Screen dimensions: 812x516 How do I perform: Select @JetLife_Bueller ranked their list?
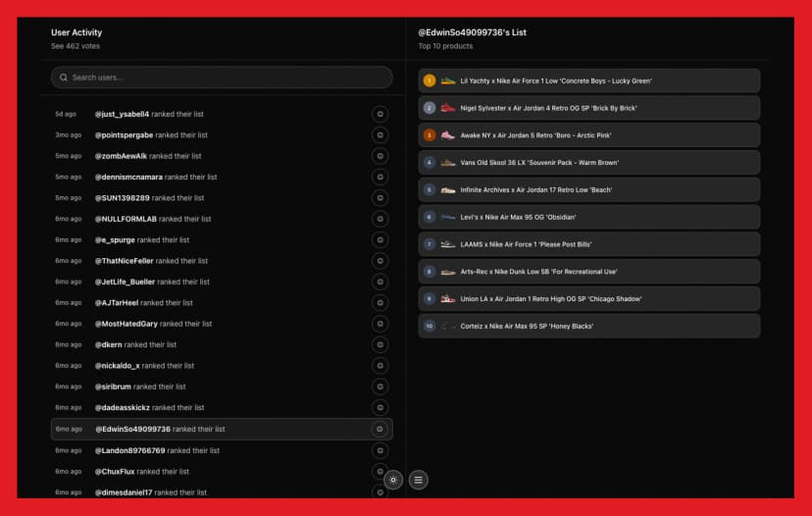pos(222,282)
